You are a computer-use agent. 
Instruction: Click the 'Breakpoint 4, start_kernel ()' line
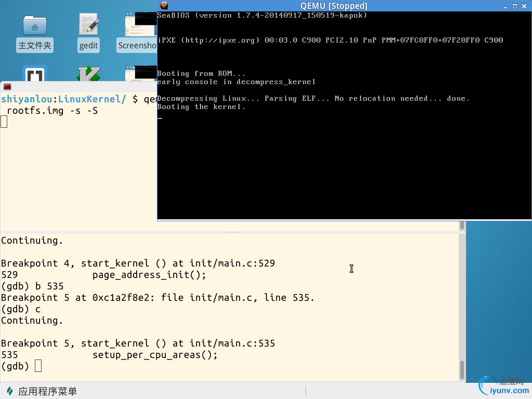[138, 263]
